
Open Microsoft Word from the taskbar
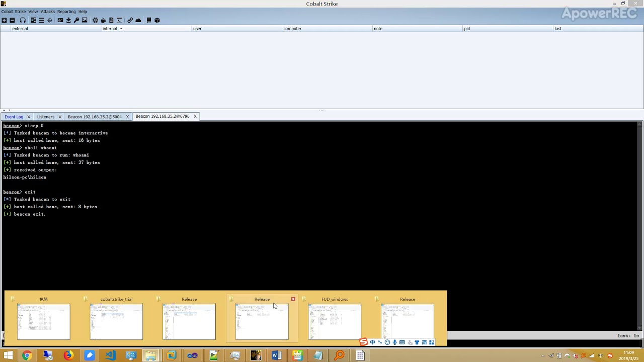point(276,355)
